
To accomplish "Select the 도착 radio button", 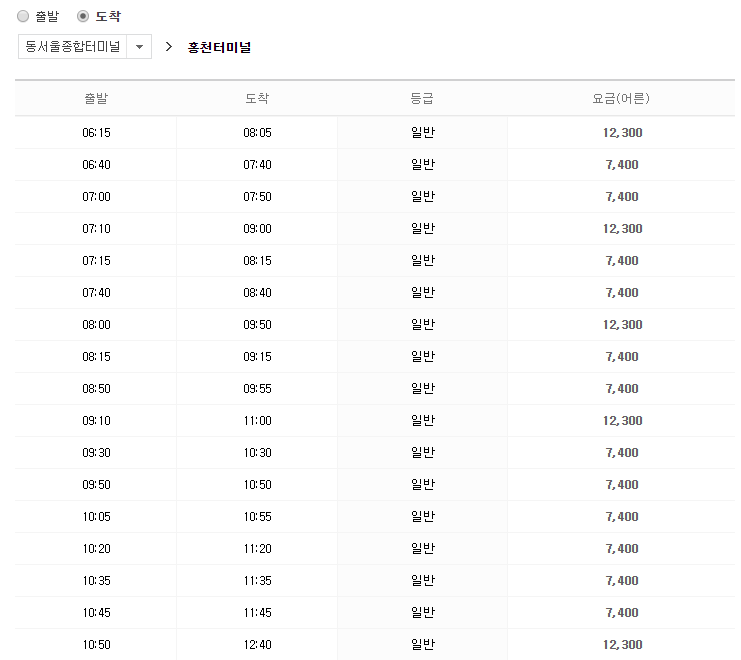I will click(x=83, y=16).
